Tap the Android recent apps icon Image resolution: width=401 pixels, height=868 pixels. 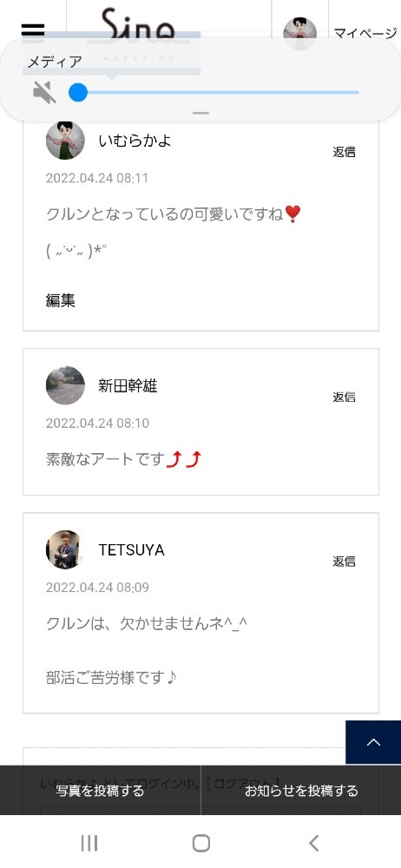pos(89,843)
